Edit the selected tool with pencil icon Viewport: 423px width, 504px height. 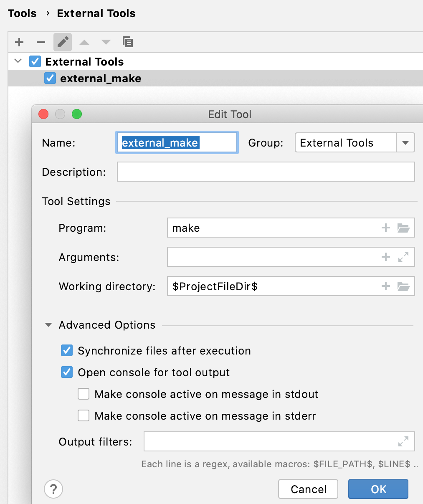[x=62, y=42]
